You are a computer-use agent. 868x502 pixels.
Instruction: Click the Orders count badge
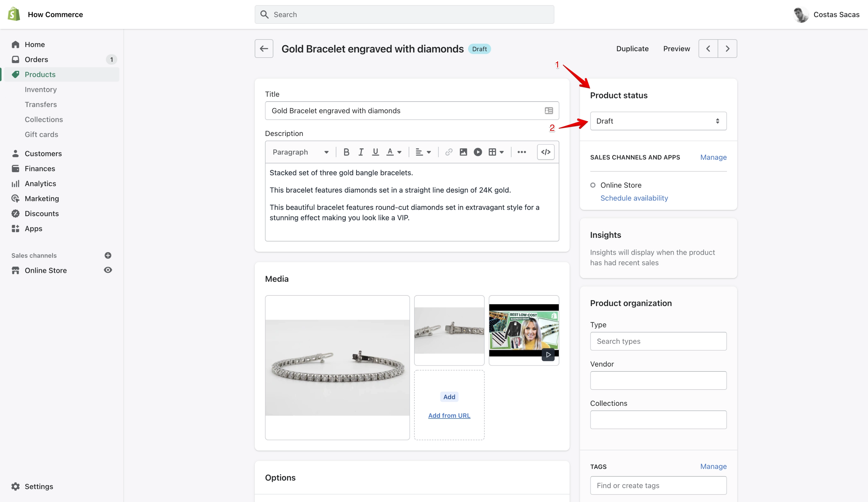[111, 60]
